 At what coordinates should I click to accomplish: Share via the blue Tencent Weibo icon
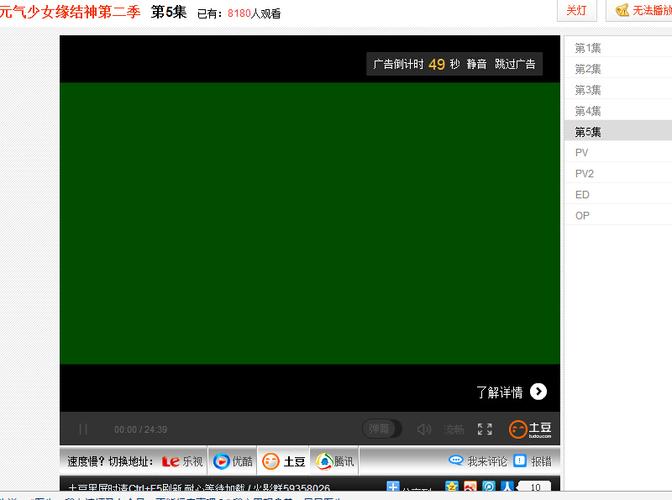[x=489, y=486]
